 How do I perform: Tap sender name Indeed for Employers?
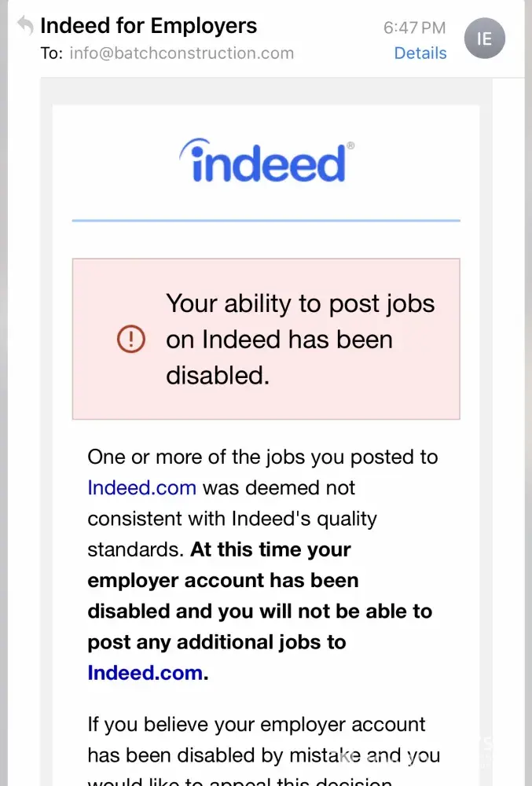click(149, 25)
